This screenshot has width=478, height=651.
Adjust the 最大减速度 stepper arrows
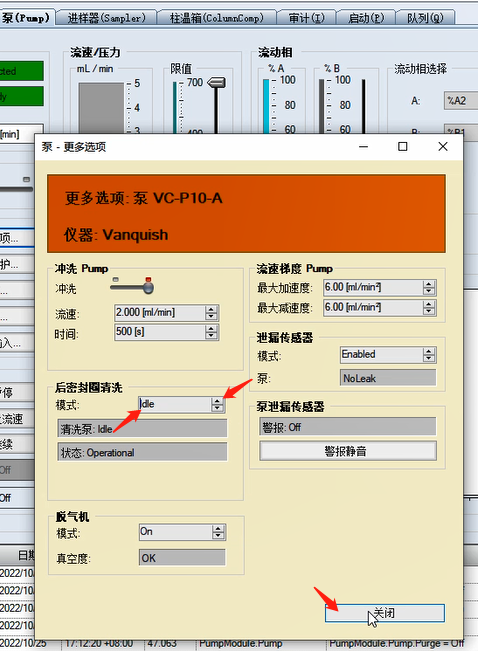click(429, 308)
